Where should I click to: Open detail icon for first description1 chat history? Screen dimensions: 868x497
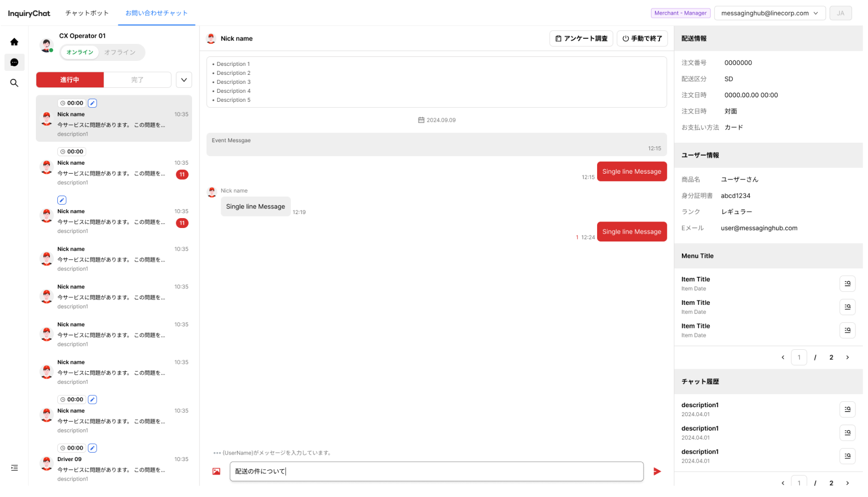pyautogui.click(x=847, y=409)
